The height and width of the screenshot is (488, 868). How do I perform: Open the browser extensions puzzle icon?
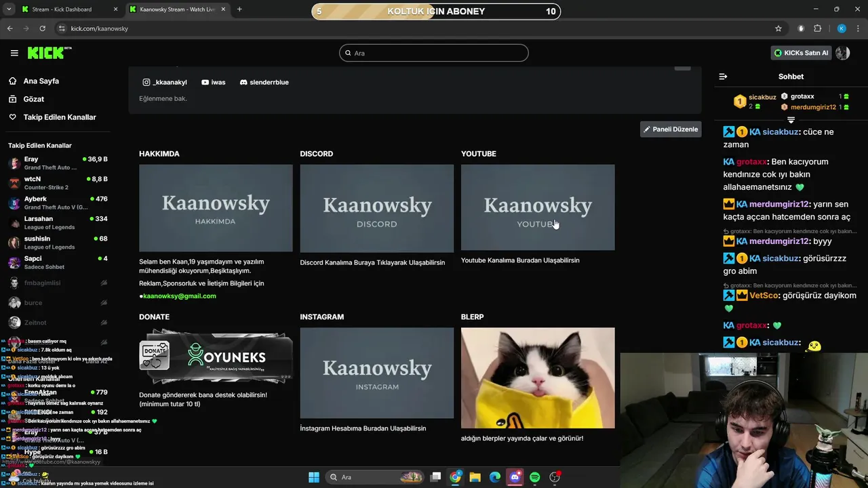pos(817,28)
